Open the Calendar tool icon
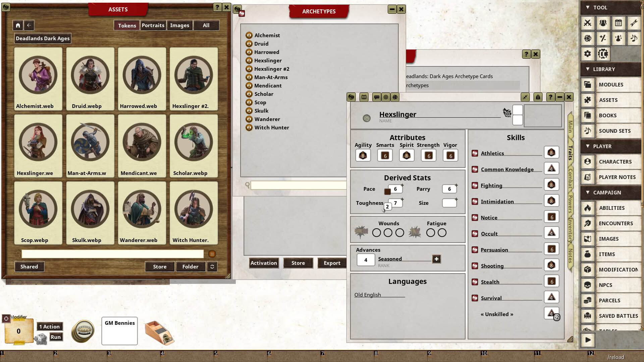Viewport: 644px width, 362px height. [x=619, y=23]
